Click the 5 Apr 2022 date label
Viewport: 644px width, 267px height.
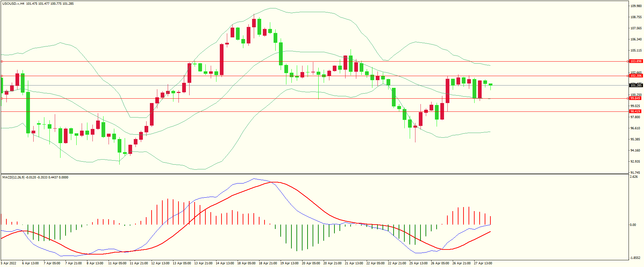pos(9,263)
